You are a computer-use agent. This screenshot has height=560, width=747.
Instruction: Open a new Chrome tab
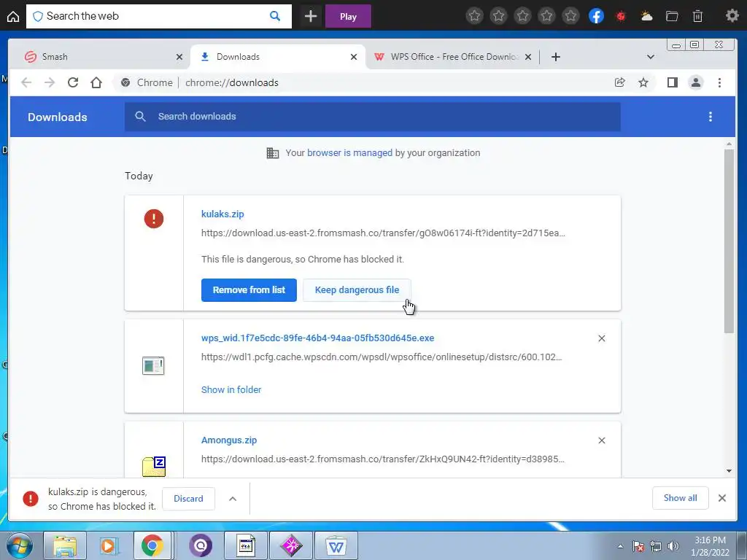(555, 57)
